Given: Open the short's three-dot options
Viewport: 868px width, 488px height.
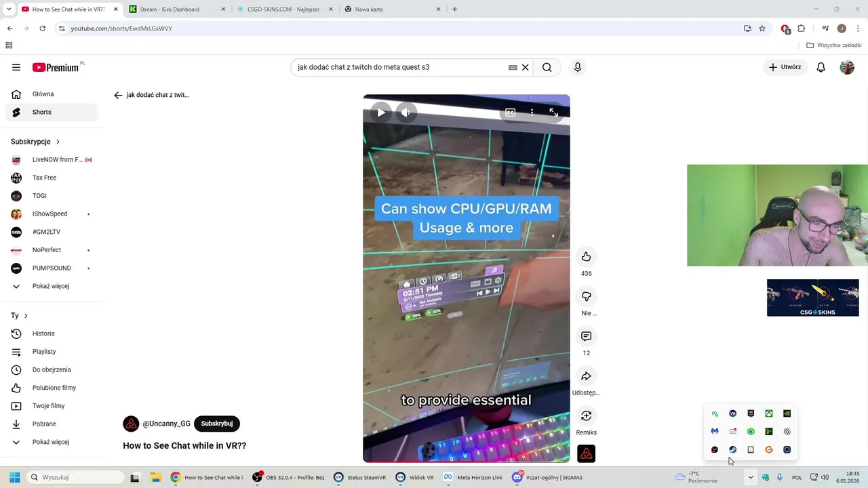Looking at the screenshot, I should click(532, 113).
